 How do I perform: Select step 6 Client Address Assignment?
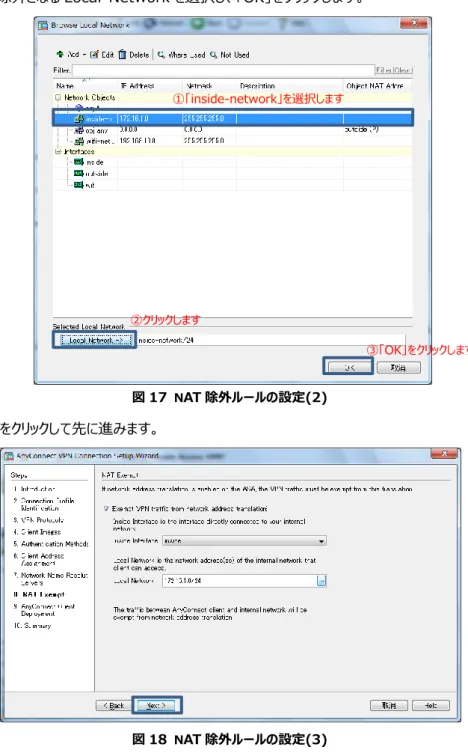(x=39, y=559)
